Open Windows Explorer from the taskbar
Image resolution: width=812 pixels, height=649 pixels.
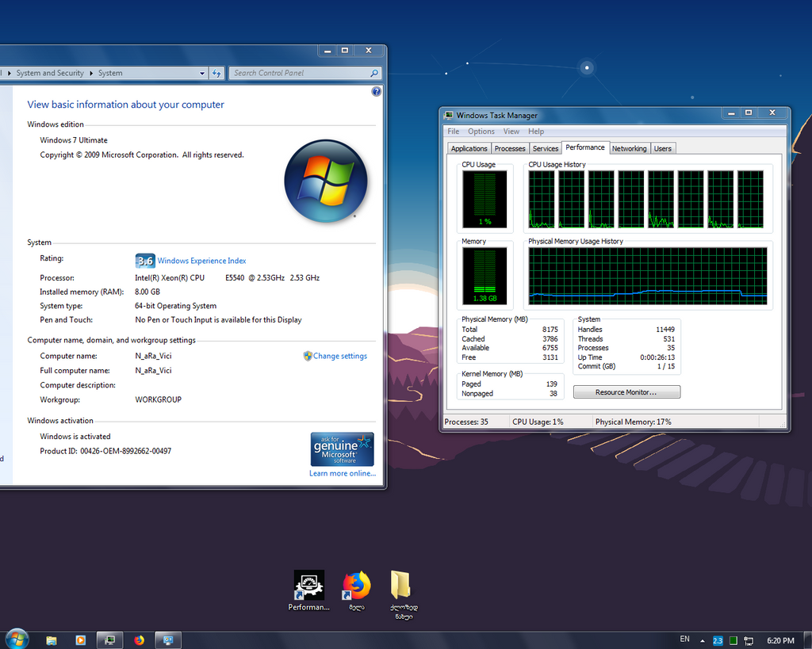52,640
